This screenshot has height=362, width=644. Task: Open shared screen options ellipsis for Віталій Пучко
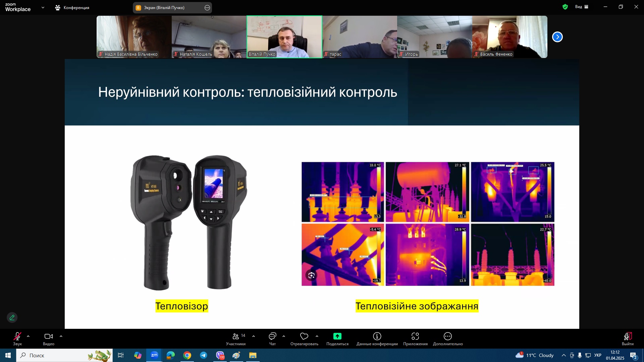coord(207,8)
